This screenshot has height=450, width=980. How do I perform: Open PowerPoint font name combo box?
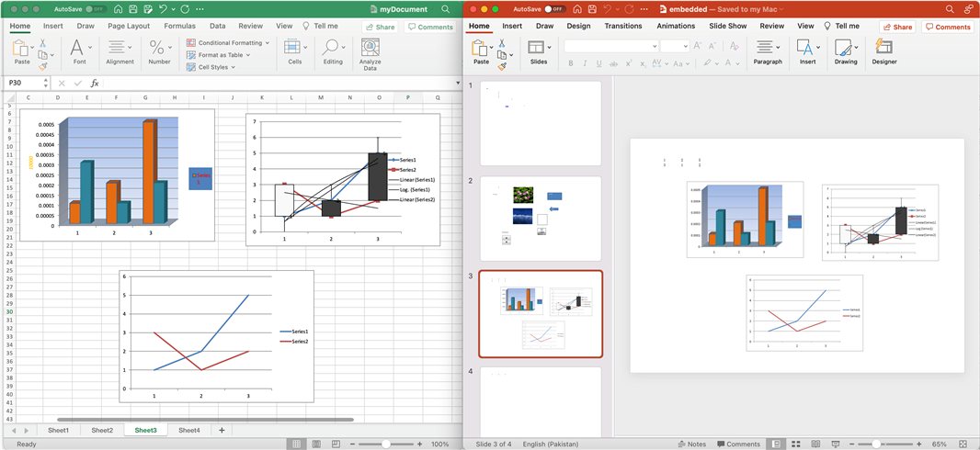coord(610,45)
